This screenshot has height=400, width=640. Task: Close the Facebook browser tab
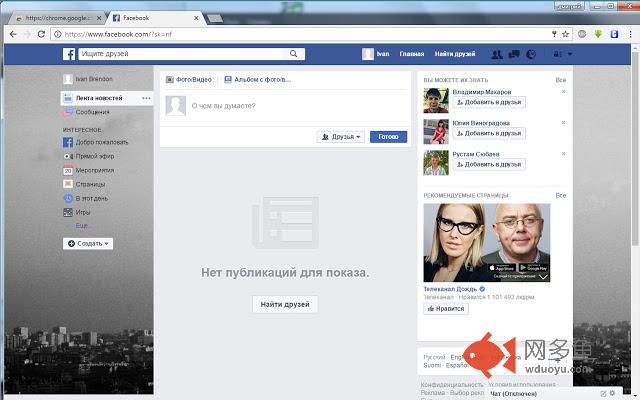tap(196, 18)
